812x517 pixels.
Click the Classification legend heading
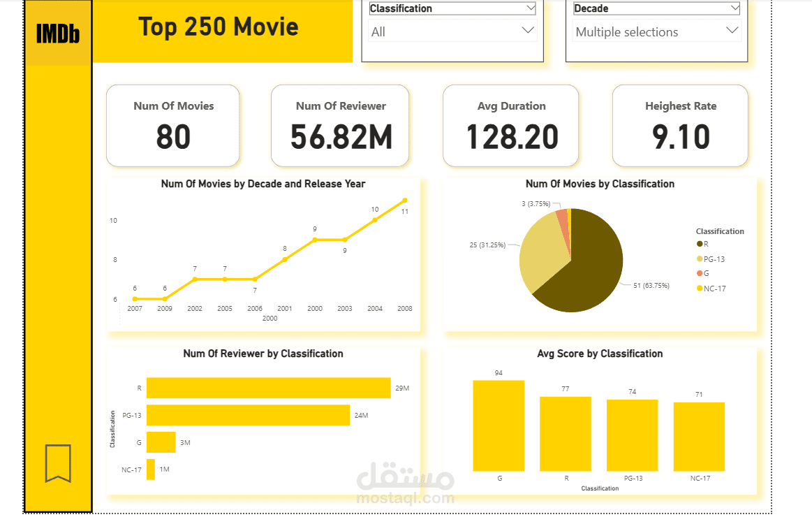(720, 231)
